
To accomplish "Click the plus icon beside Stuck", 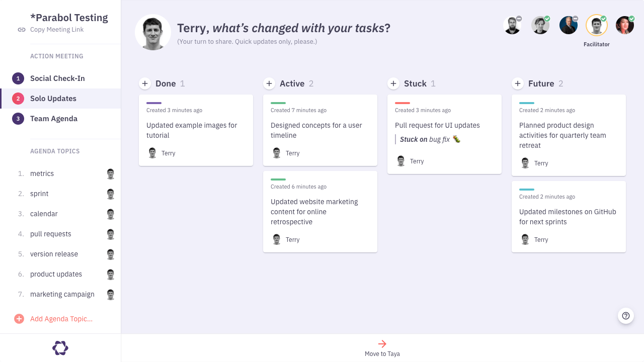I will tap(393, 83).
